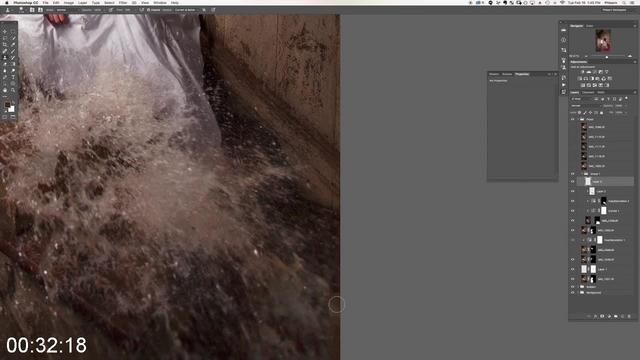Viewport: 640px width, 360px height.
Task: Toggle visibility of the expanded middle group
Action: click(573, 174)
